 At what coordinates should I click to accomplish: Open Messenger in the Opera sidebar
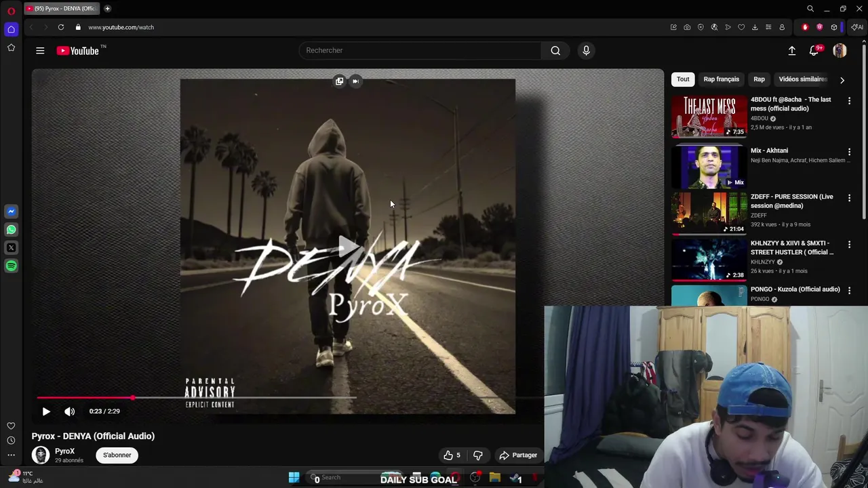[x=11, y=211]
